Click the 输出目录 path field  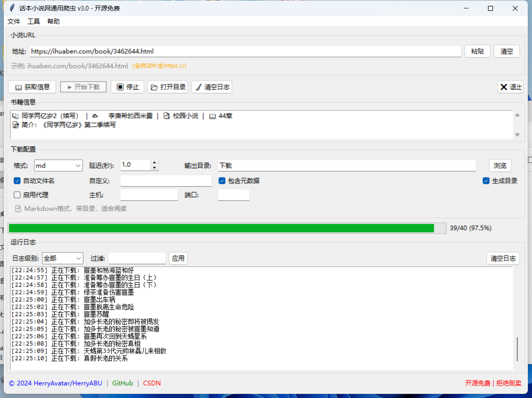347,165
